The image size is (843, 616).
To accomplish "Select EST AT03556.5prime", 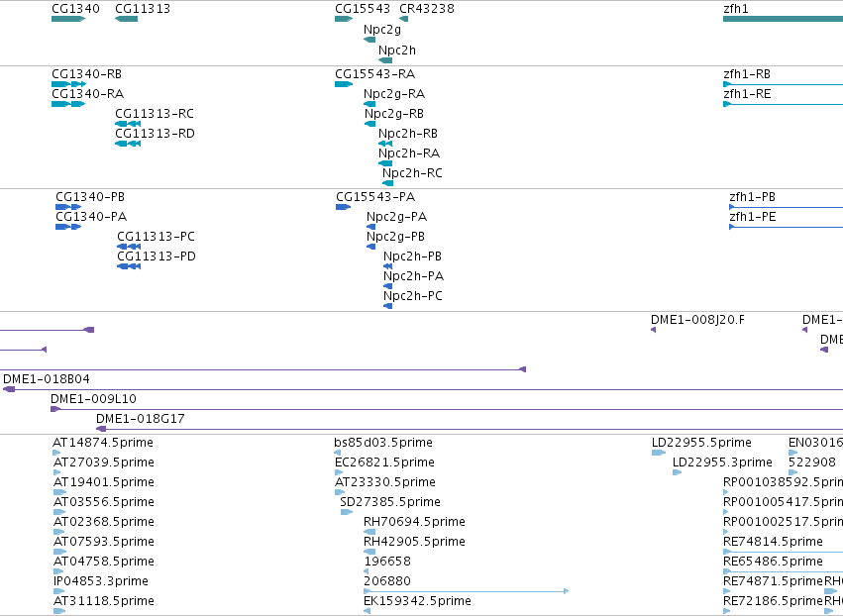I will pyautogui.click(x=104, y=502).
